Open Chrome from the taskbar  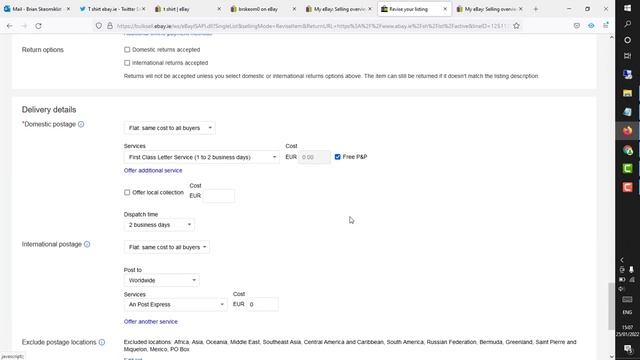click(x=627, y=150)
